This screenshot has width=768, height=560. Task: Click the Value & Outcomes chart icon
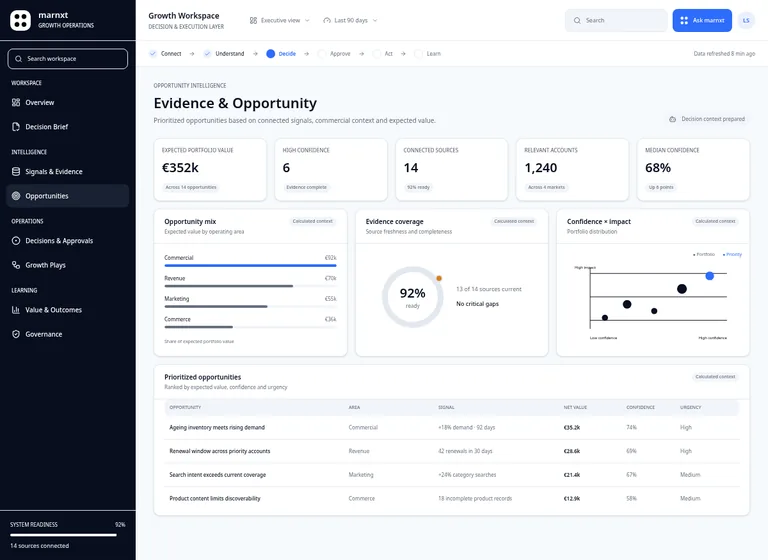pyautogui.click(x=16, y=310)
